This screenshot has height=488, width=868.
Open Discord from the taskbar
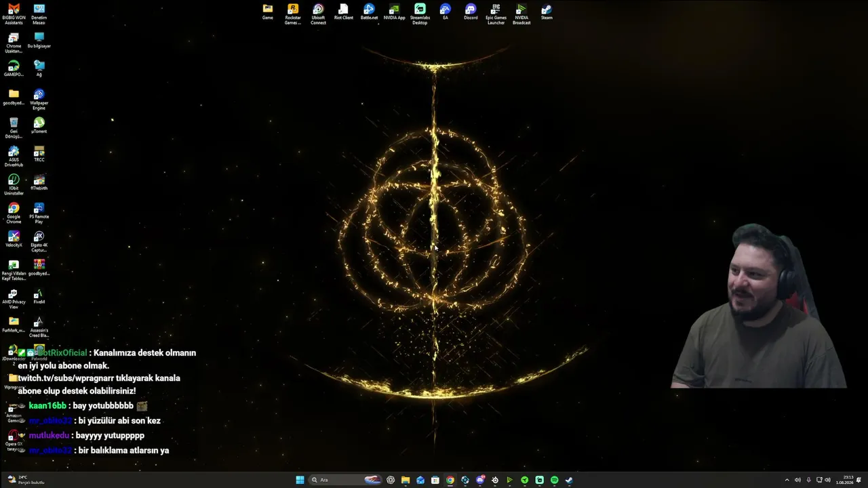coord(480,480)
